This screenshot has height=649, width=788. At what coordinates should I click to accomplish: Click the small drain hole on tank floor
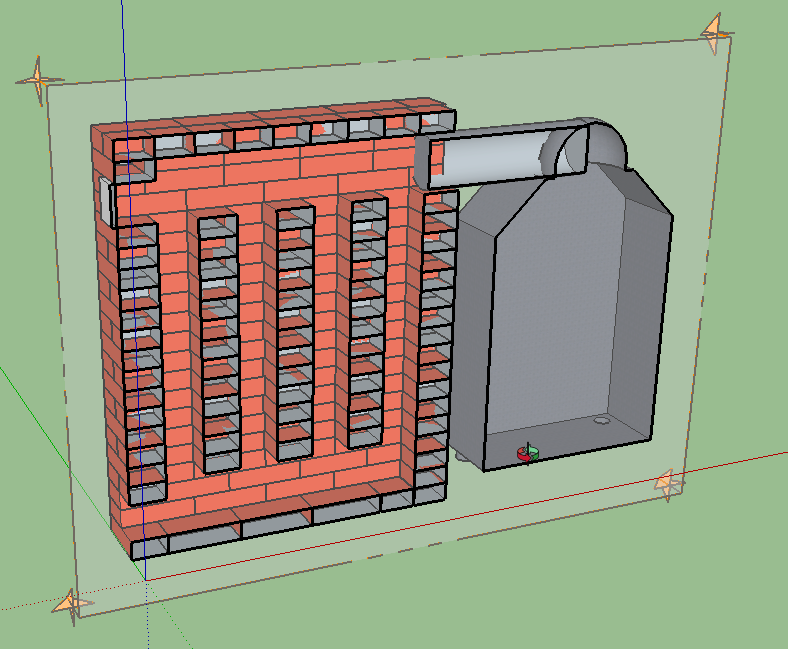click(x=601, y=422)
